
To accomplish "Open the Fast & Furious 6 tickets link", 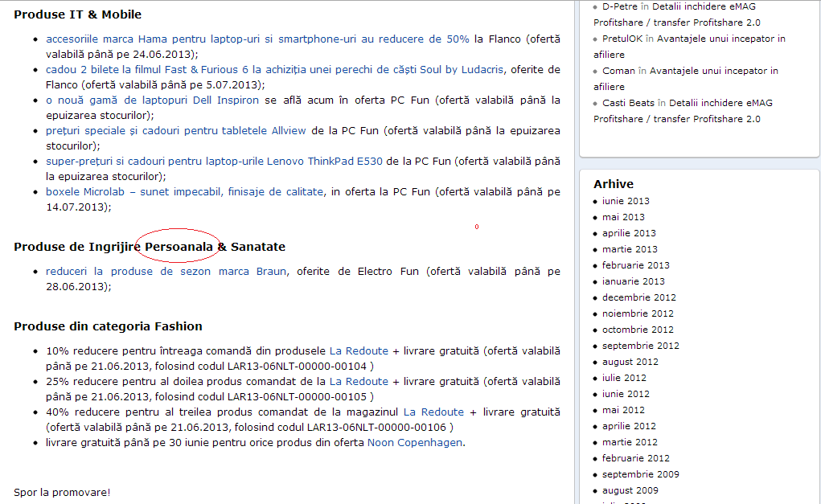I will (274, 70).
